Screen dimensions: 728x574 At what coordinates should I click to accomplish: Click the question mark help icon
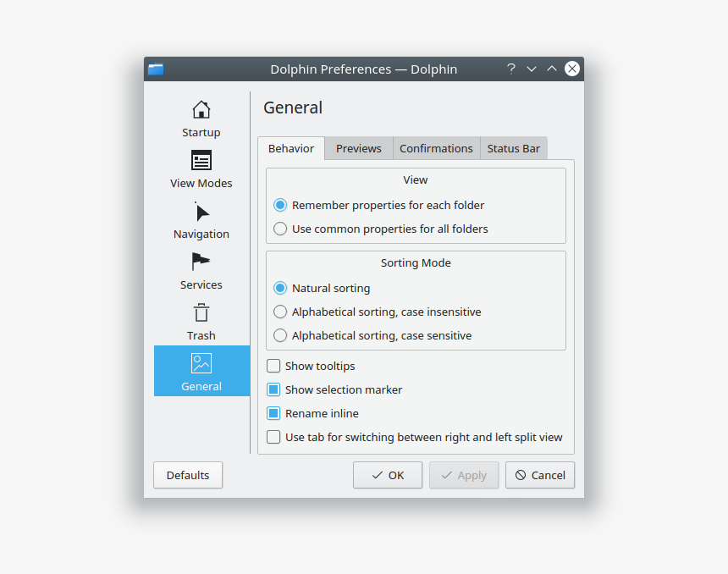coord(511,69)
